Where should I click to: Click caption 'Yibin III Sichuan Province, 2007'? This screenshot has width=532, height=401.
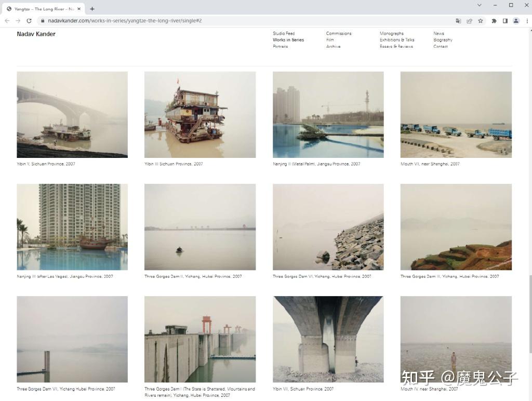click(x=174, y=164)
